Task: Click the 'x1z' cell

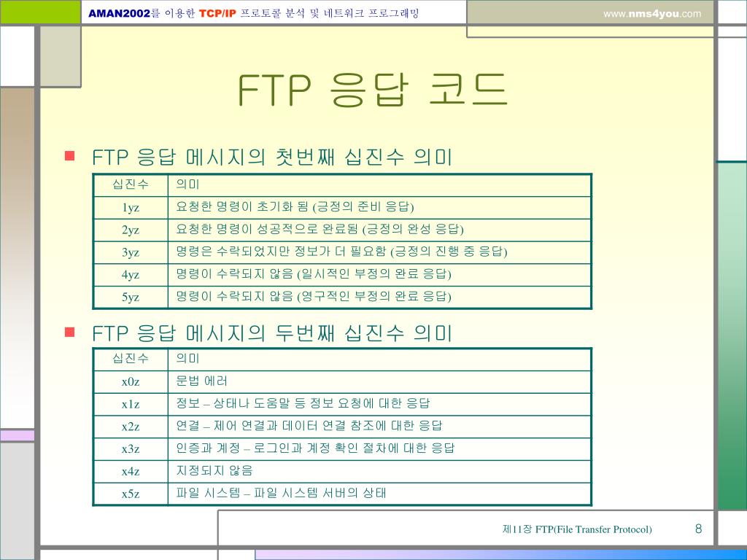Action: coord(131,404)
